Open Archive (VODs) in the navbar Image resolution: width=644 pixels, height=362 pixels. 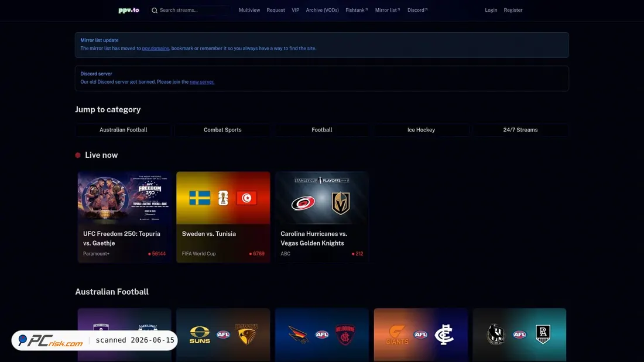click(x=323, y=11)
